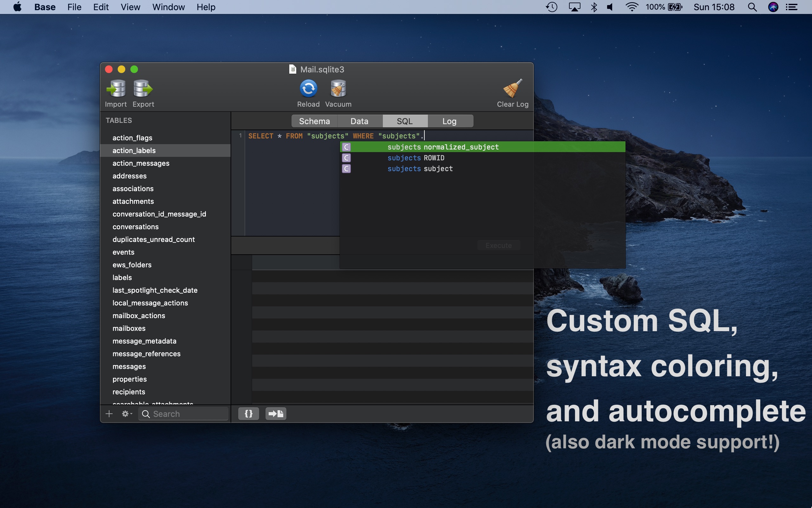Open the gear actions menu below tables

point(127,414)
